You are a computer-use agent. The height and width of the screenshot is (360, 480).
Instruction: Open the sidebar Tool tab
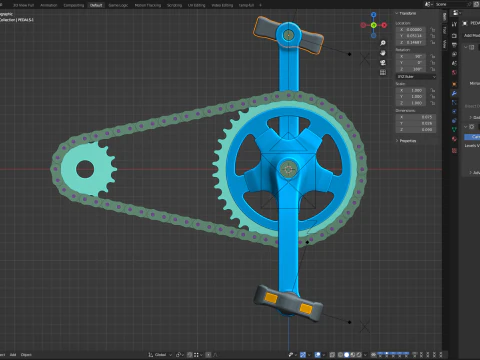[445, 30]
